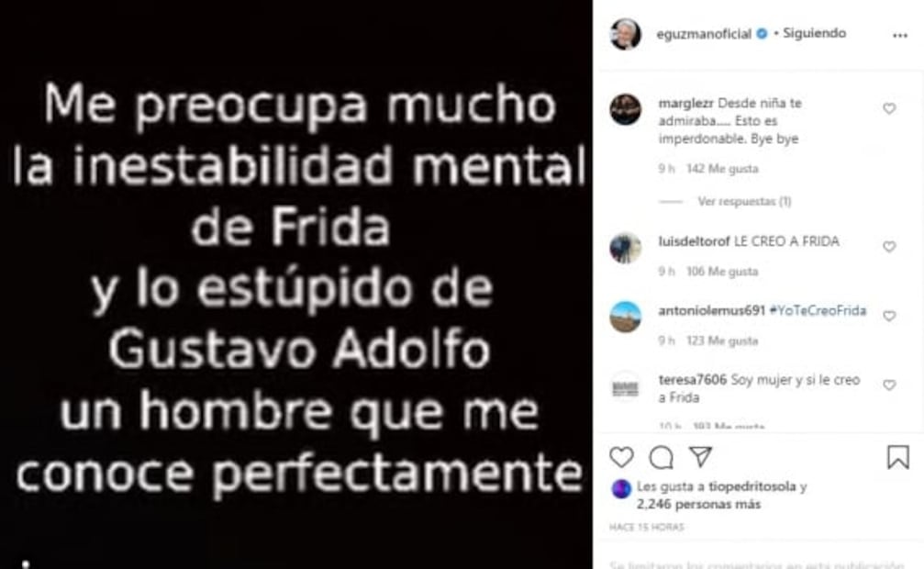924x569 pixels.
Task: Open the three-dot more options menu
Action: [x=900, y=36]
